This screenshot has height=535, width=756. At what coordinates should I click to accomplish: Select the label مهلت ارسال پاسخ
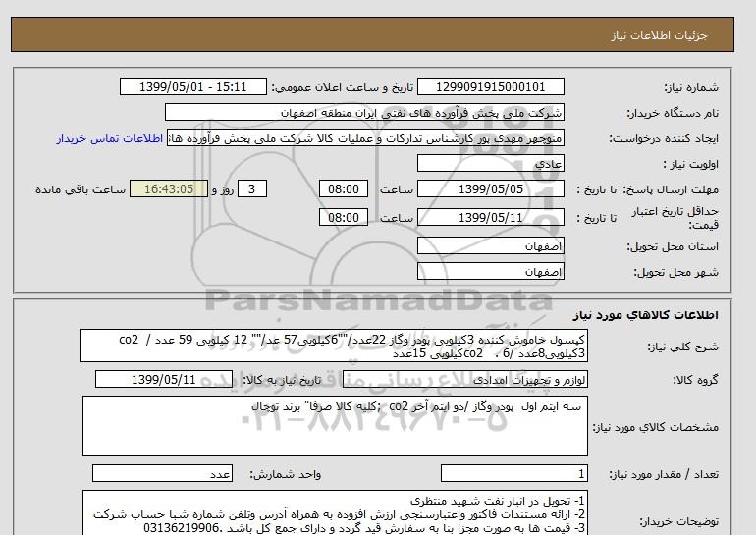[x=671, y=189]
